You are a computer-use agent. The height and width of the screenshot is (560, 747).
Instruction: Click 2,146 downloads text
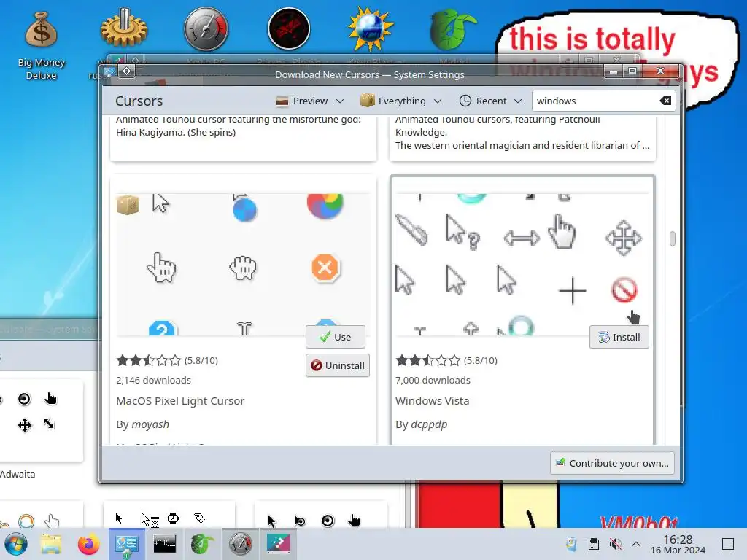click(153, 380)
